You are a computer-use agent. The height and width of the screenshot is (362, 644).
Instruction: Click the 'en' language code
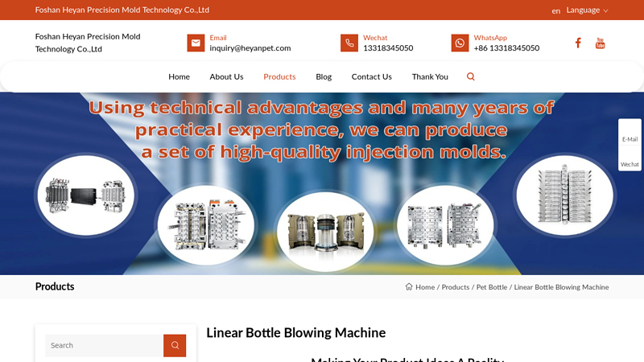(555, 11)
